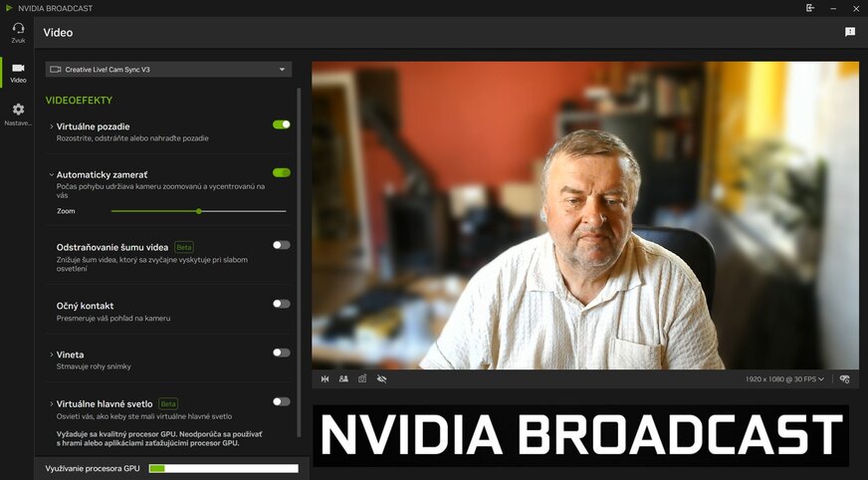Viewport: 868px width, 480px height.
Task: Open Nastavenia settings gear in sidebar
Action: (x=18, y=115)
